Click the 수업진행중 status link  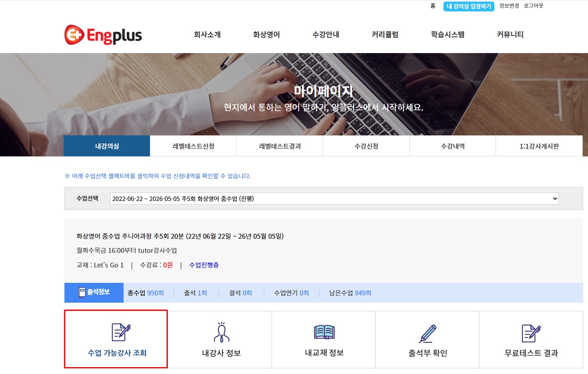[x=204, y=265]
